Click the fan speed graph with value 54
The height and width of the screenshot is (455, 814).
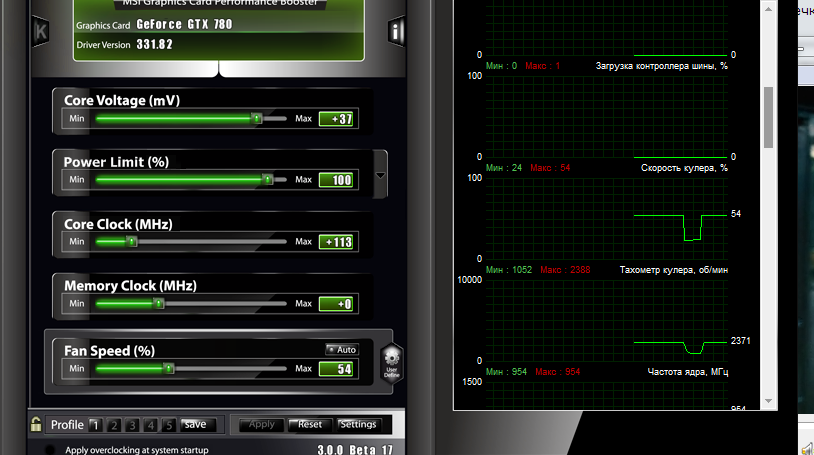tap(606, 218)
